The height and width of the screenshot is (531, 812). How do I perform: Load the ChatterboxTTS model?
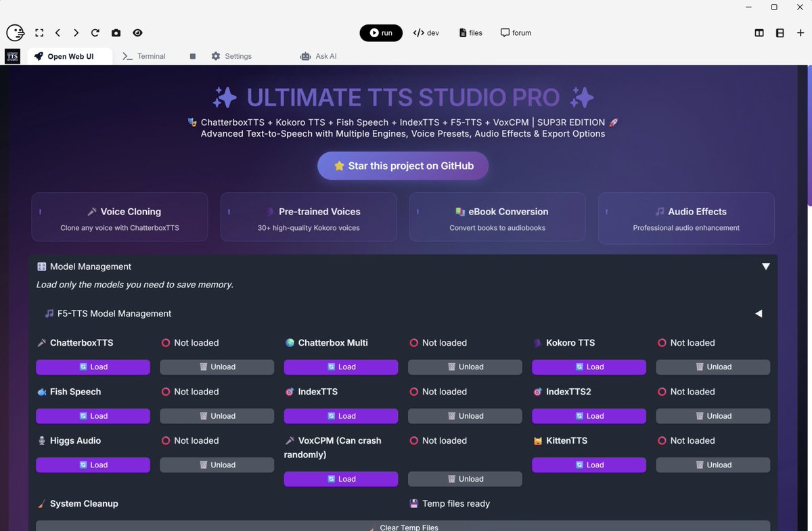93,367
